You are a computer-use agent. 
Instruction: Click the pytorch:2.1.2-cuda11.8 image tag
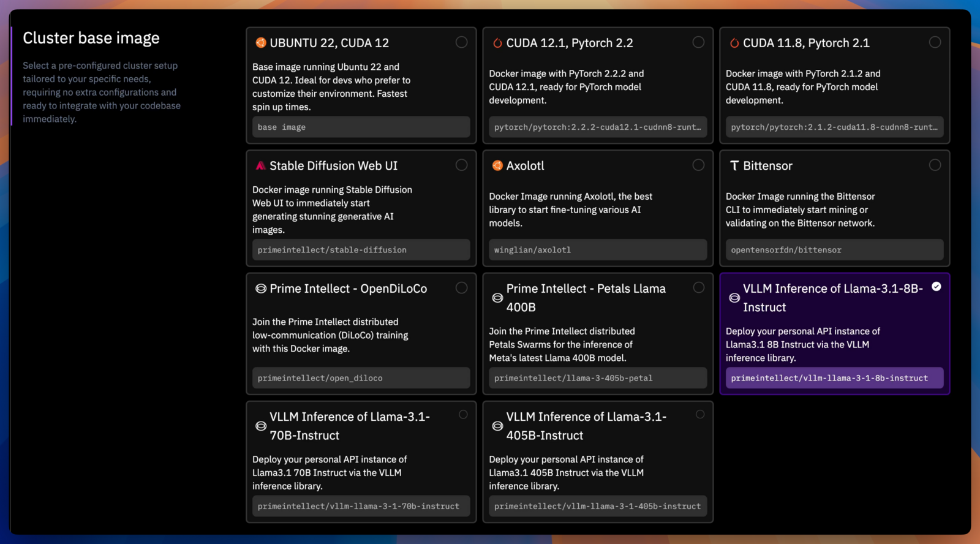coord(834,127)
